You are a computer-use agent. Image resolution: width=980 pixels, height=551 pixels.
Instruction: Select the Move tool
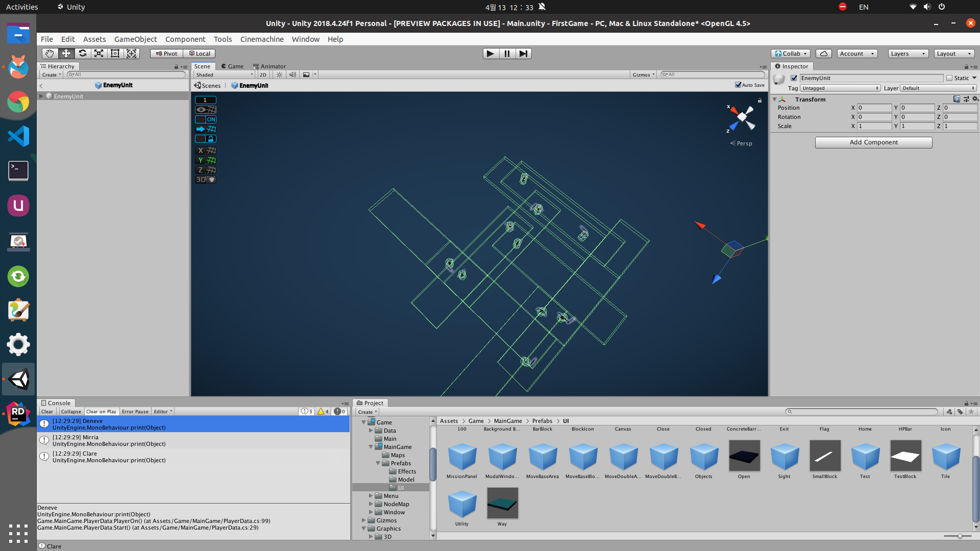[x=66, y=54]
